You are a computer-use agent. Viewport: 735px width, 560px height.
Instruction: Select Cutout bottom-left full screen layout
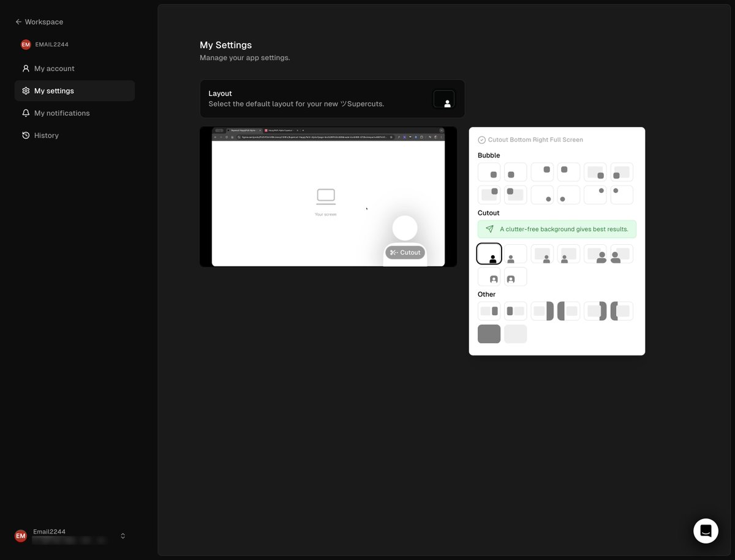coord(516,253)
